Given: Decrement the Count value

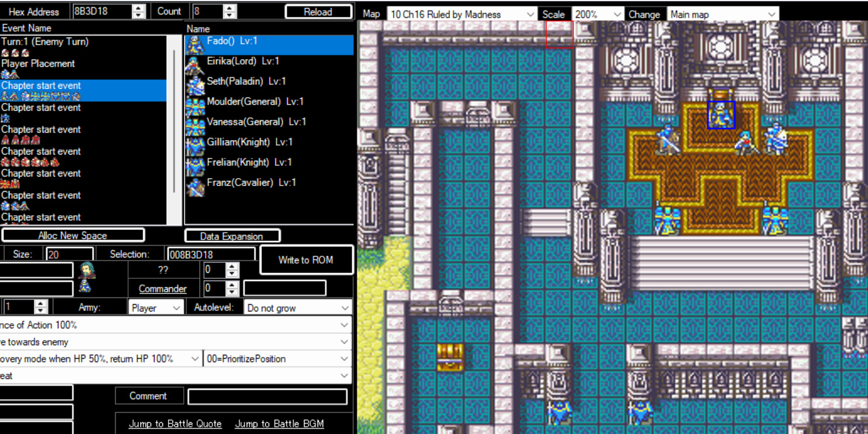Looking at the screenshot, I should [x=230, y=15].
